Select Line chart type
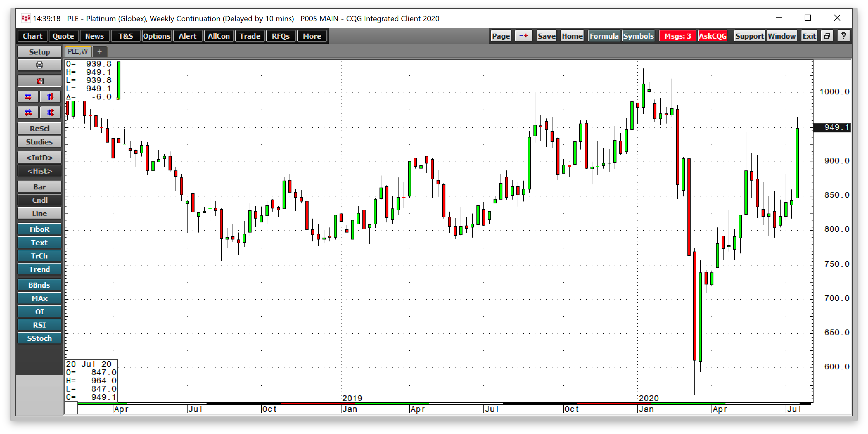This screenshot has height=434, width=868. 39,214
